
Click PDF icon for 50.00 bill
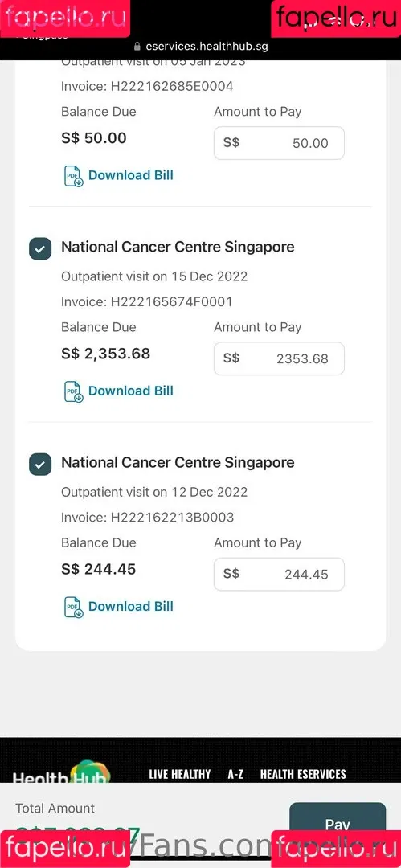(74, 176)
